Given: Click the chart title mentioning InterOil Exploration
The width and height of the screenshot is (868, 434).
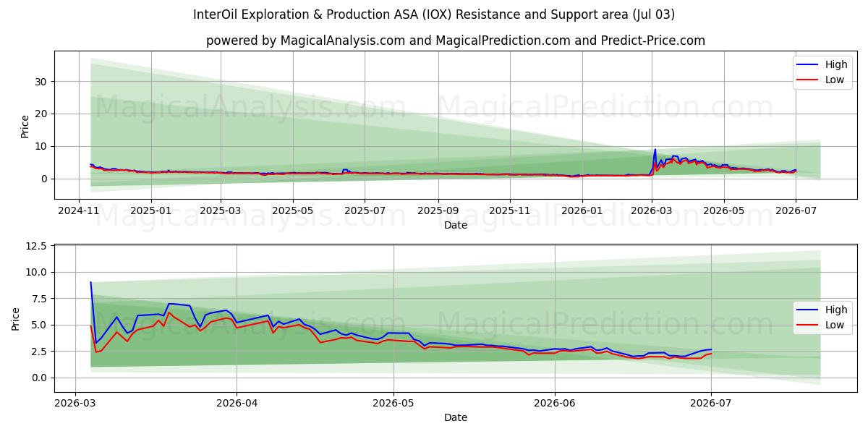Looking at the screenshot, I should 434,14.
